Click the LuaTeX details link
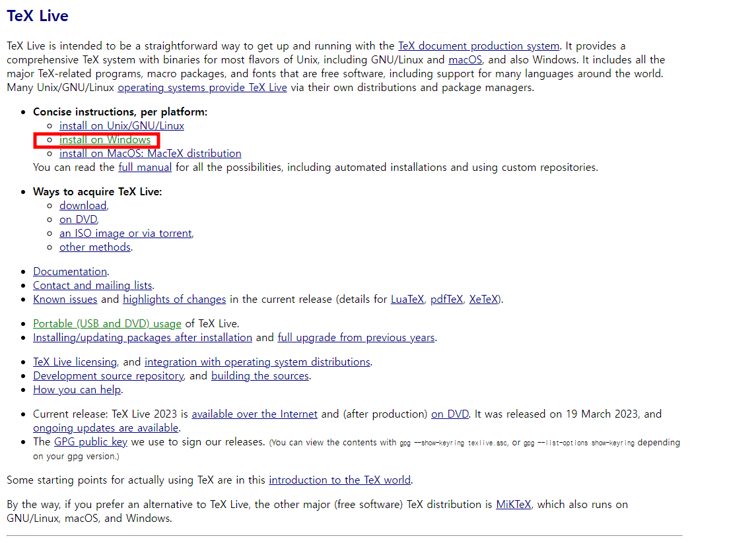Image resolution: width=756 pixels, height=543 pixels. (407, 300)
